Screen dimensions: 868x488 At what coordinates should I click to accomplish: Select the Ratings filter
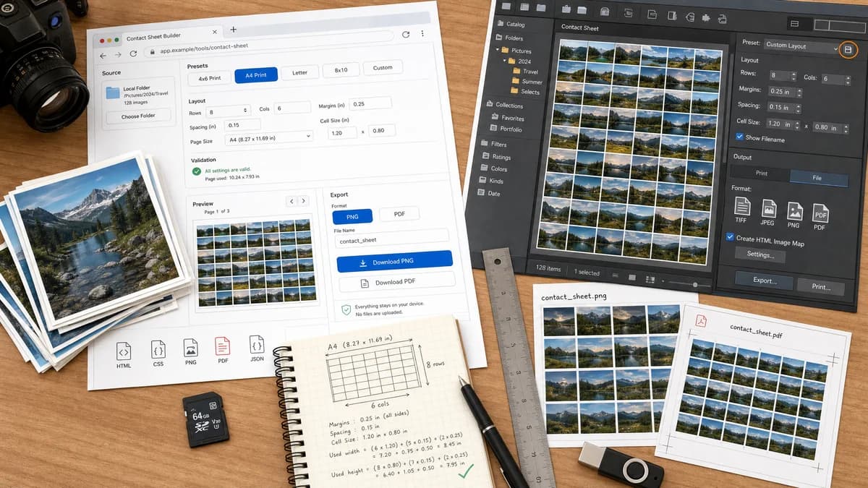[x=495, y=156]
